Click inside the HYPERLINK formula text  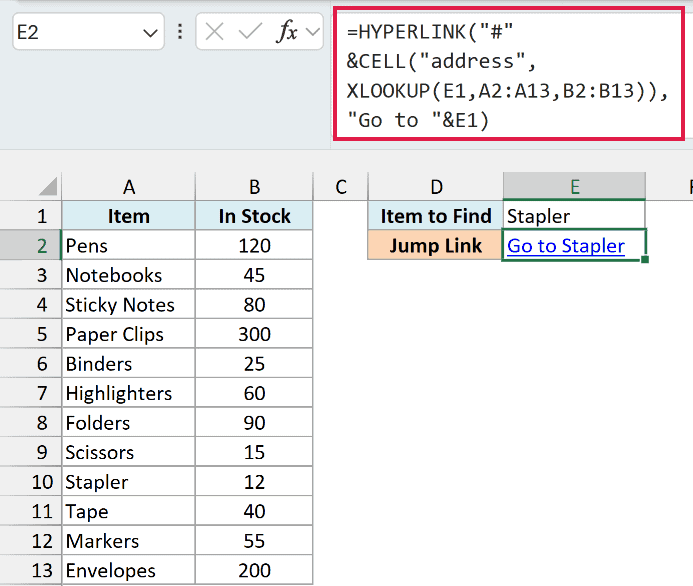click(x=508, y=75)
